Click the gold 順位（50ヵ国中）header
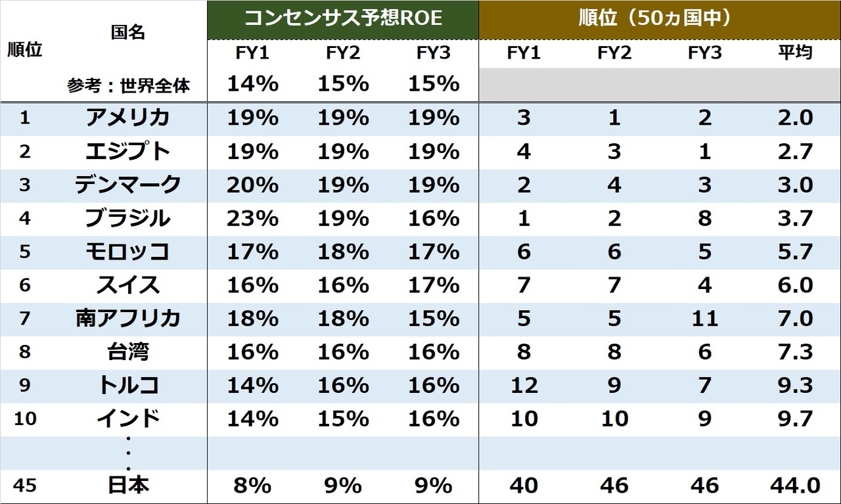The width and height of the screenshot is (841, 504). [659, 18]
